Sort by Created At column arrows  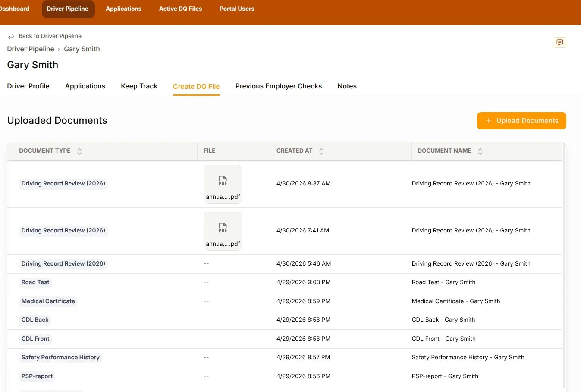321,151
